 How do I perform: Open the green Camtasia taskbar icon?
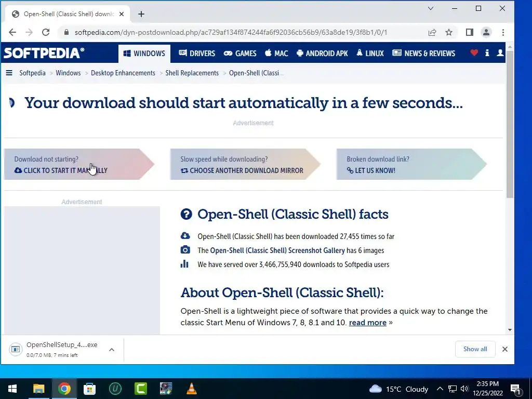(141, 389)
